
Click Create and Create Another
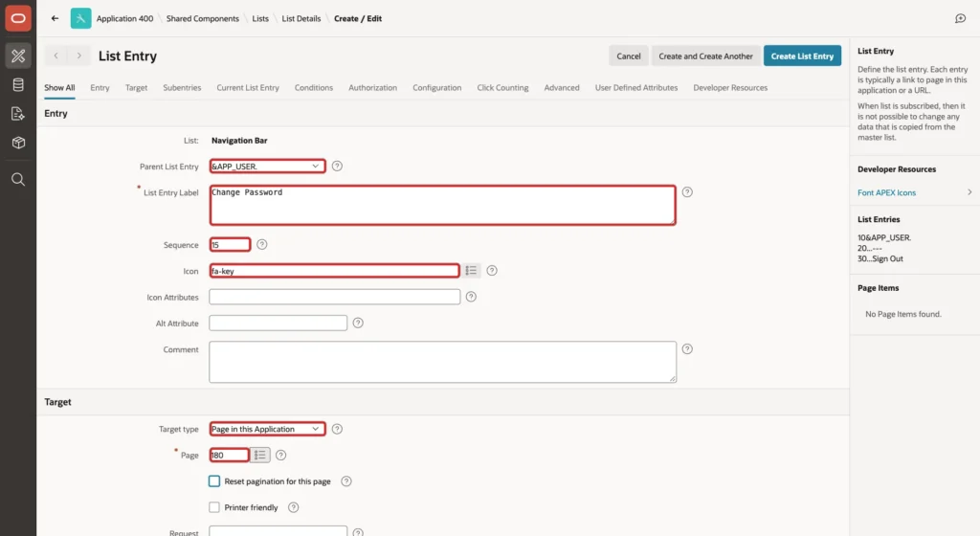click(705, 56)
